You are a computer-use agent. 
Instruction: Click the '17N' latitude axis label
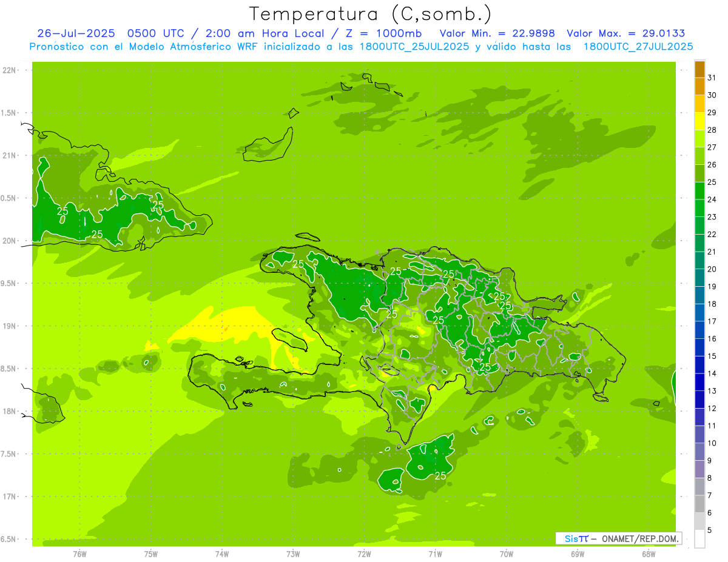point(9,497)
